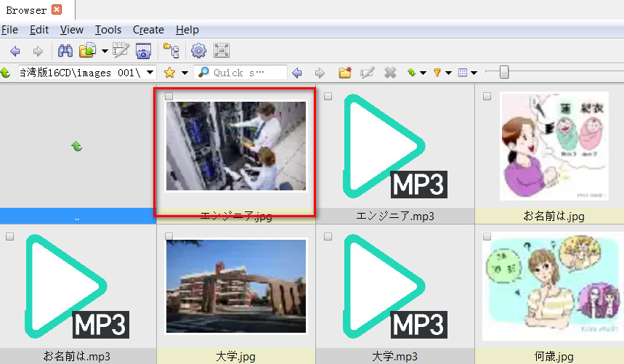Create a new folder with the starred folder icon
The image size is (624, 364).
pos(345,73)
